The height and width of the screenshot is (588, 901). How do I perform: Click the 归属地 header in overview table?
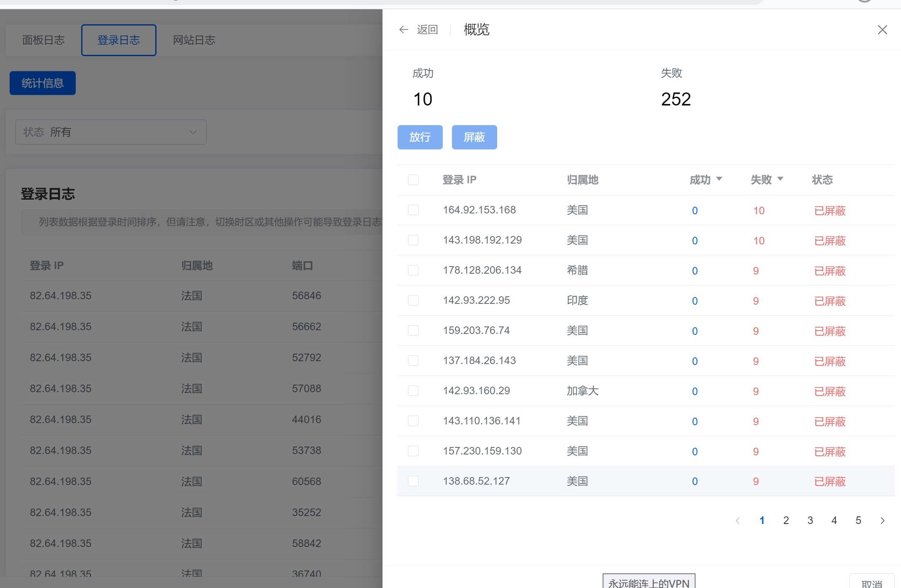coord(583,180)
